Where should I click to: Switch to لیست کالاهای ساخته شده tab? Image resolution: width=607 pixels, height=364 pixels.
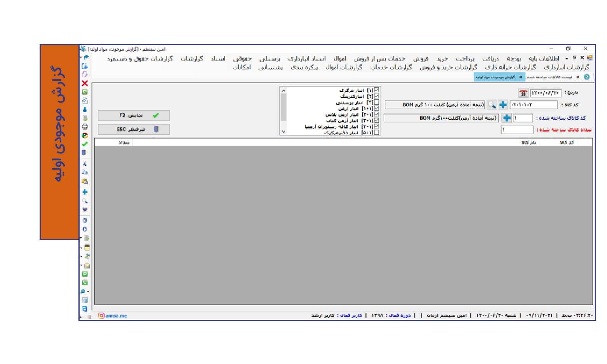coord(549,77)
